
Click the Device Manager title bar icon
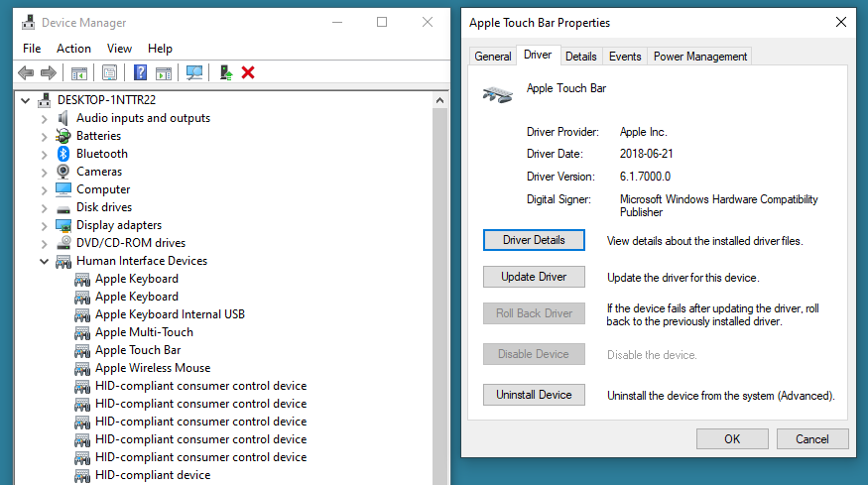(28, 23)
